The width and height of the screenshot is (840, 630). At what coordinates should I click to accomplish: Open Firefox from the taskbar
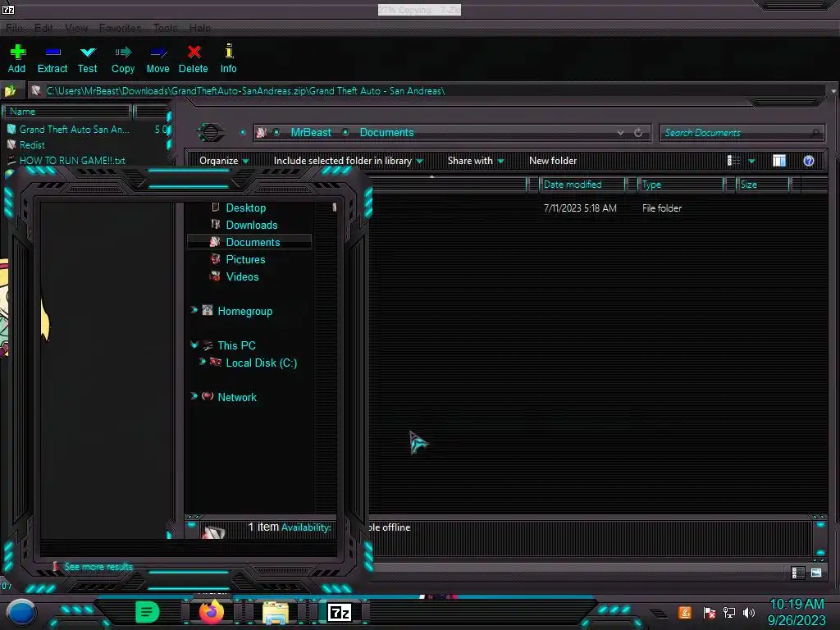211,612
